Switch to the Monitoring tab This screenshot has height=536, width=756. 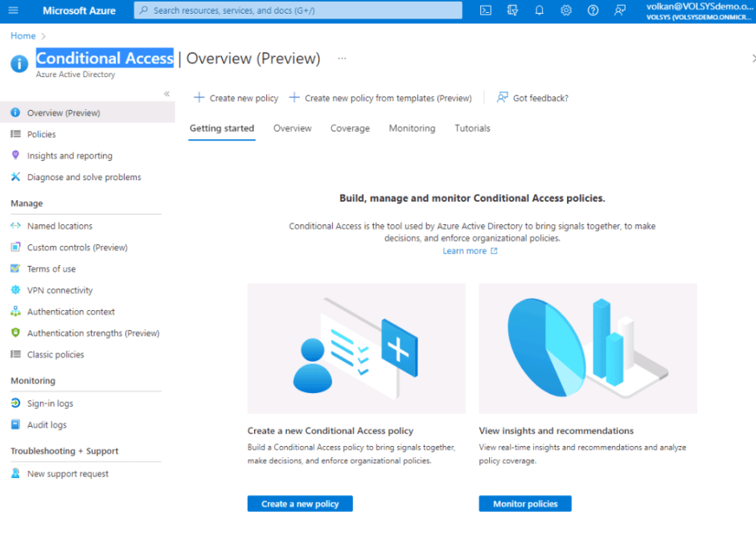[x=412, y=129]
